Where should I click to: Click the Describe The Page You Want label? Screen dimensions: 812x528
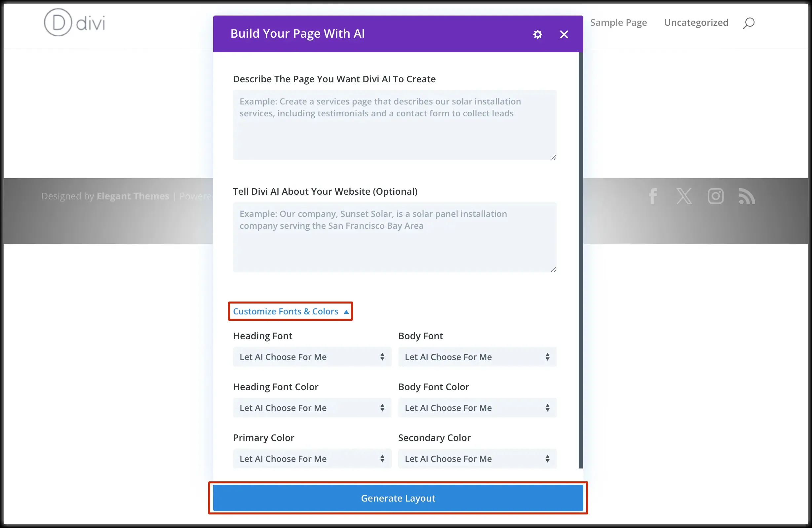(x=334, y=79)
